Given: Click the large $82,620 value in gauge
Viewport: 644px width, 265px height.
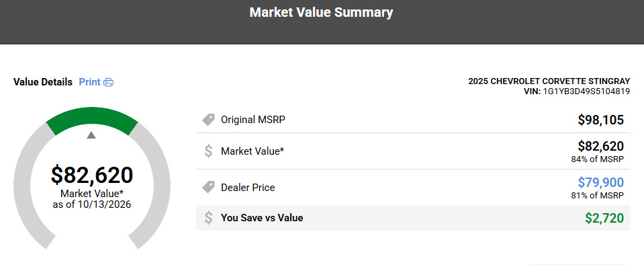Looking at the screenshot, I should 92,175.
